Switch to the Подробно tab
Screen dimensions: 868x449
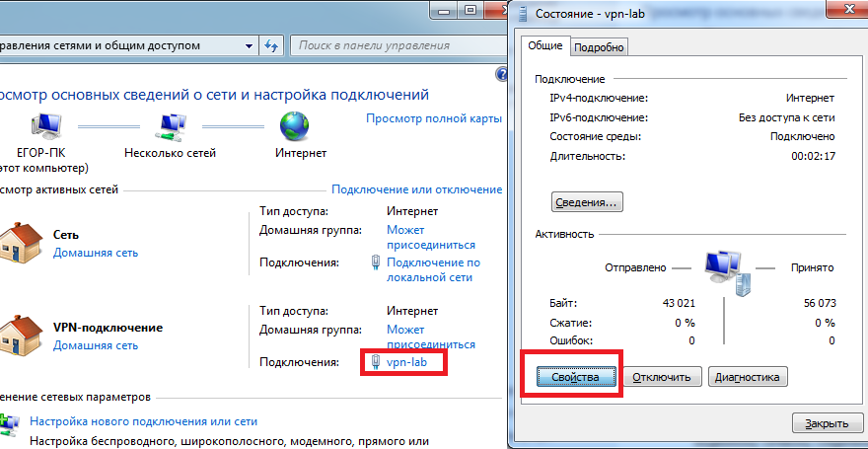[x=599, y=47]
